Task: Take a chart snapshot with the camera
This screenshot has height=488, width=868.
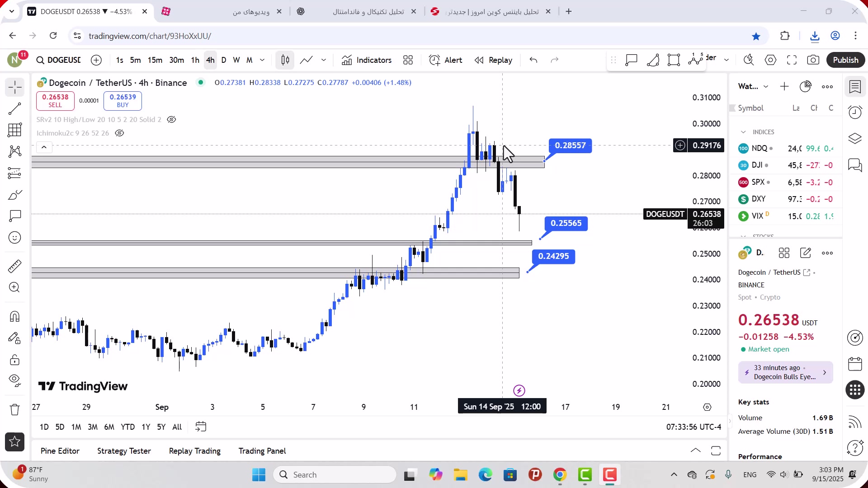Action: coord(813,60)
